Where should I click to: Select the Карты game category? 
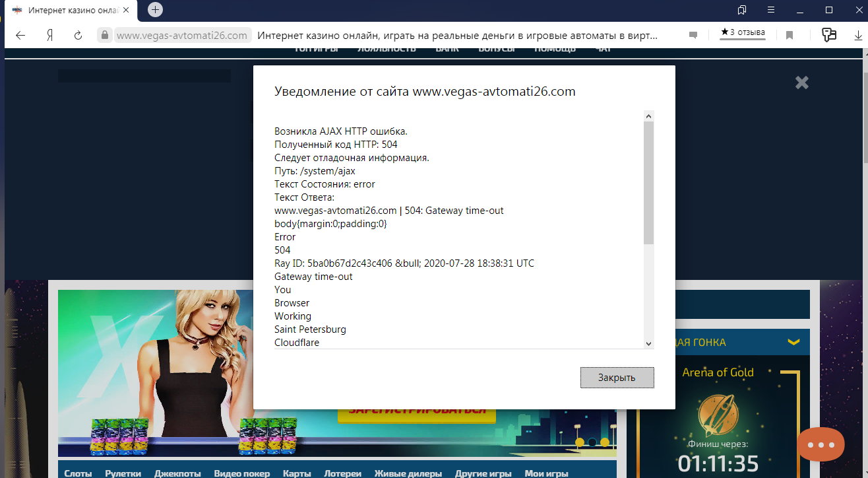pos(297,473)
